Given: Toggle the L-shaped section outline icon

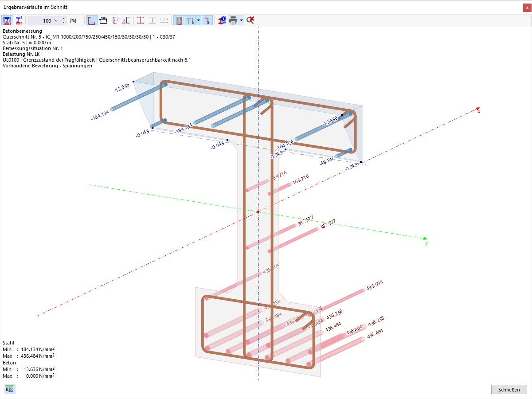Looking at the screenshot, I should [92, 20].
